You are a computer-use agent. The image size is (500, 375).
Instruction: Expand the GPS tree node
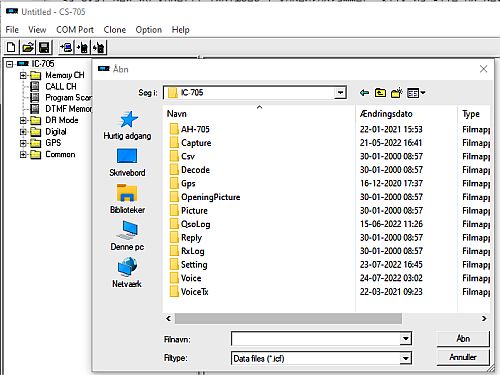23,143
